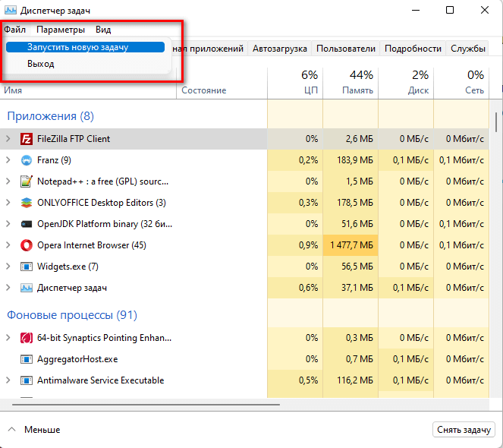Click the Opera Internet Browser icon
Viewport: 503px width, 448px height.
(27, 245)
